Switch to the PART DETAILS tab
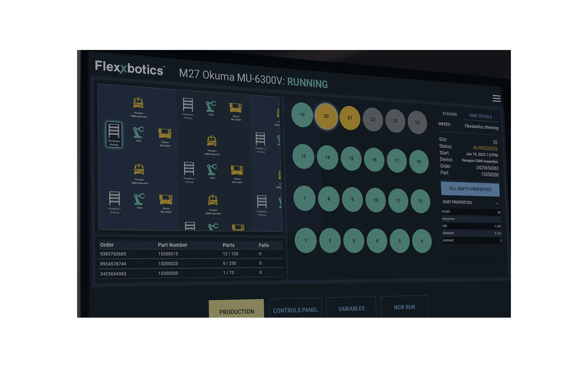The image size is (588, 368). [x=481, y=116]
